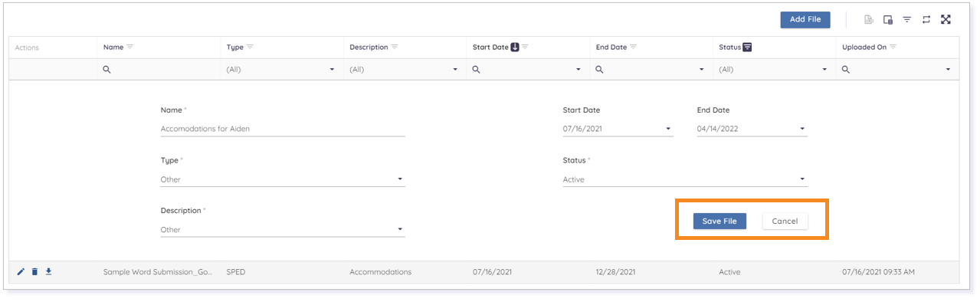Click the refresh arrows icon
This screenshot has width=980, height=302.
[926, 20]
